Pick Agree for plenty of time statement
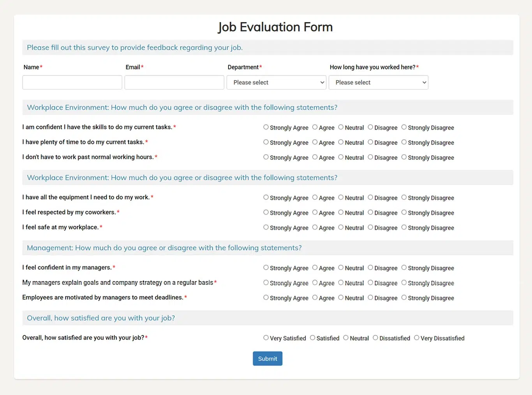This screenshot has width=532, height=395. point(315,142)
